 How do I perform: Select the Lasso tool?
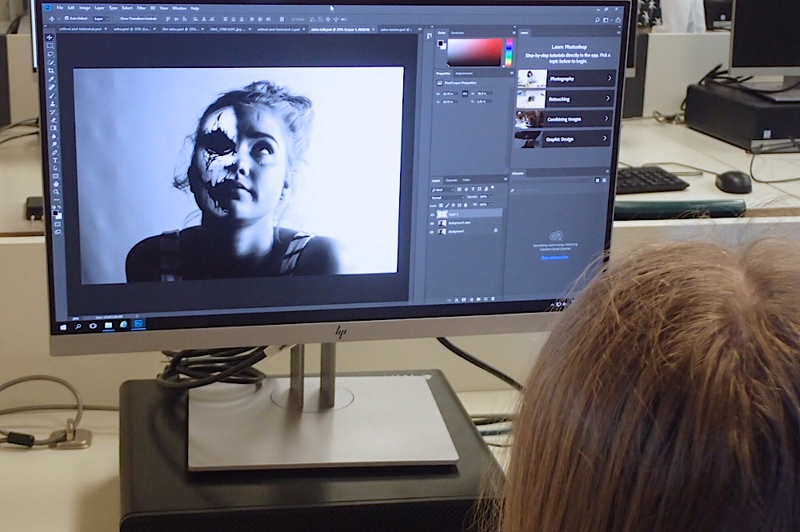pyautogui.click(x=50, y=54)
